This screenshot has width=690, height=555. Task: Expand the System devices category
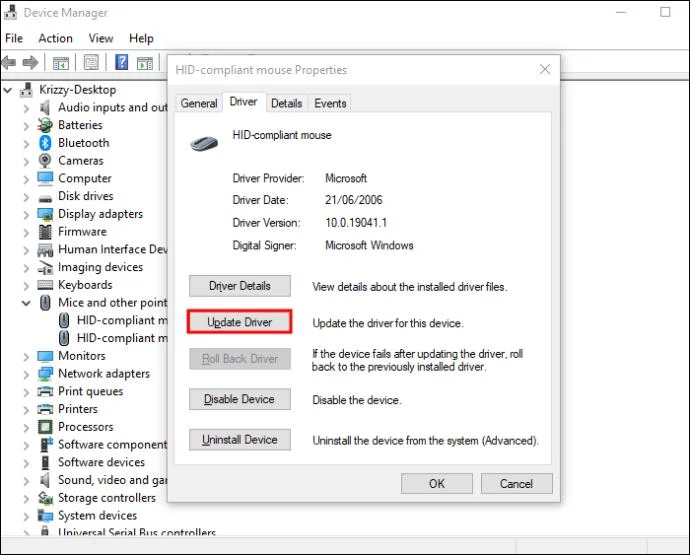[26, 516]
